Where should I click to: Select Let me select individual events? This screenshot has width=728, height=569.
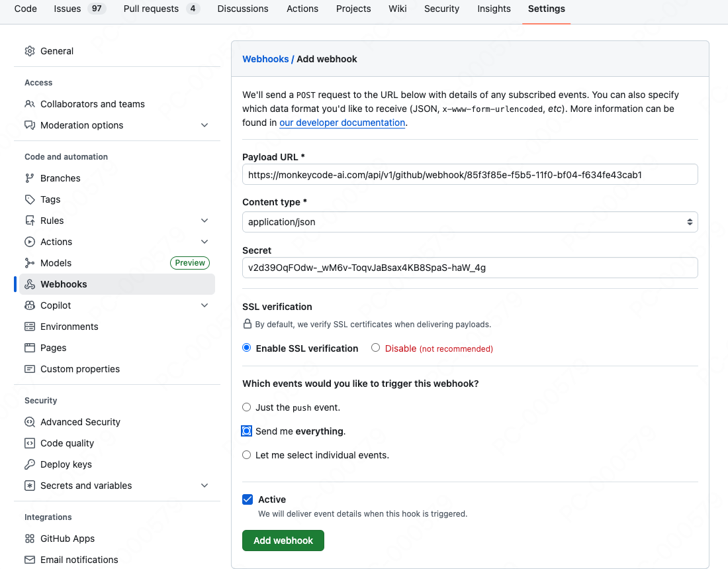[x=247, y=455]
